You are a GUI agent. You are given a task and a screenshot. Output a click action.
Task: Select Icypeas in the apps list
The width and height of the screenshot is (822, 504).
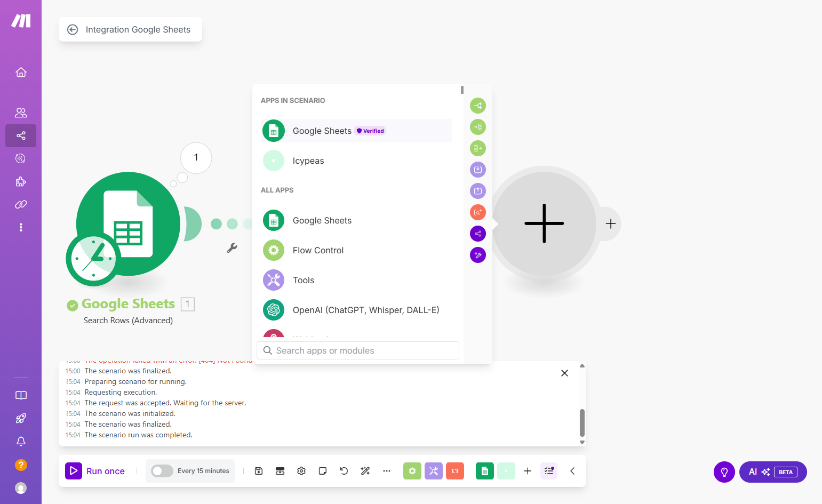pyautogui.click(x=357, y=161)
